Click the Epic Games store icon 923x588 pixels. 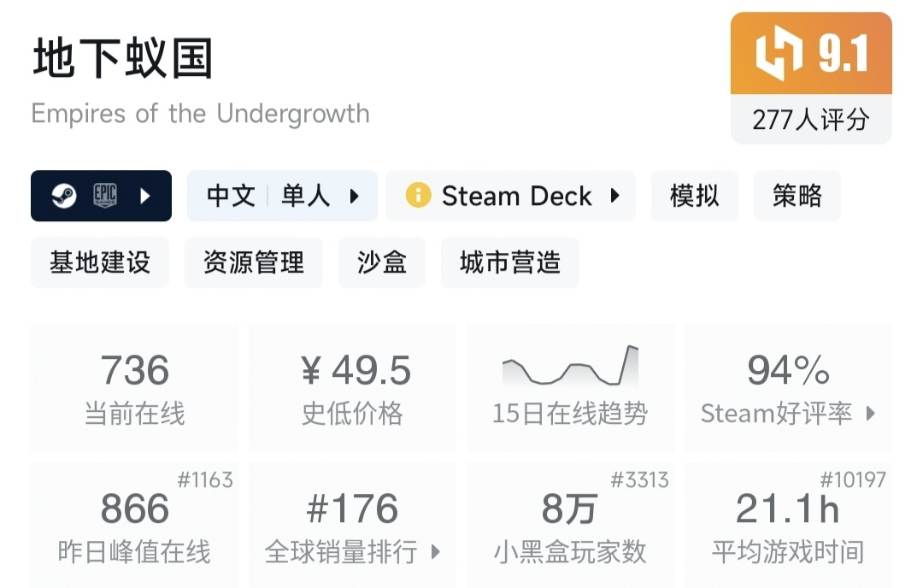pyautogui.click(x=104, y=196)
